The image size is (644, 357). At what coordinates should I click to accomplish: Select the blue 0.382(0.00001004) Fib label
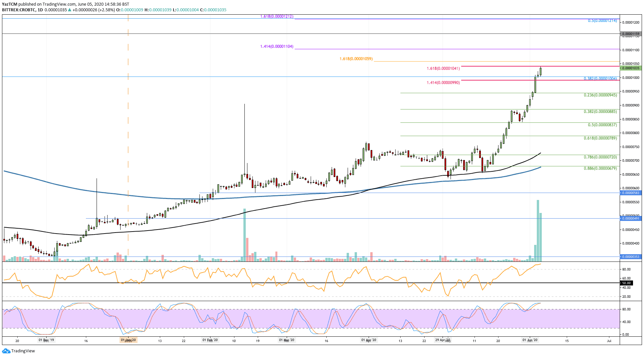tap(600, 79)
